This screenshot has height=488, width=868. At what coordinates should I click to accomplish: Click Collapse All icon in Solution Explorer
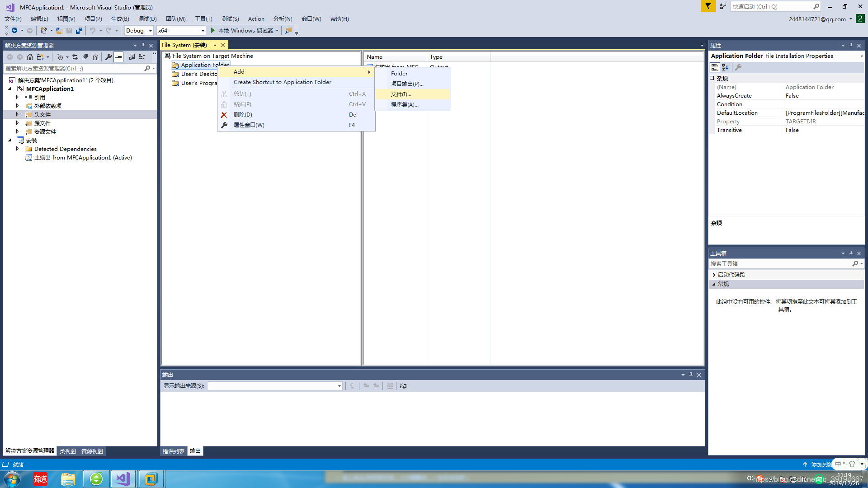(x=85, y=57)
